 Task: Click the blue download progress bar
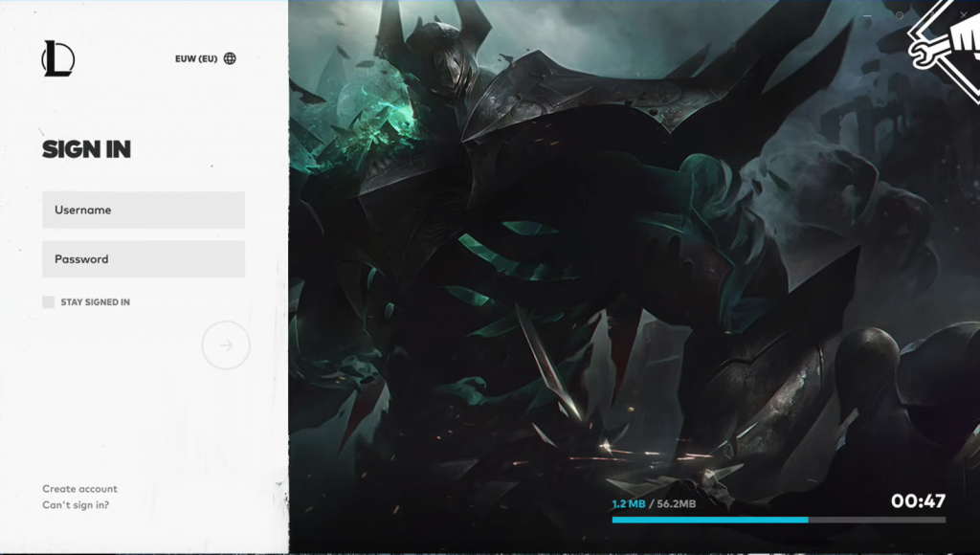710,520
